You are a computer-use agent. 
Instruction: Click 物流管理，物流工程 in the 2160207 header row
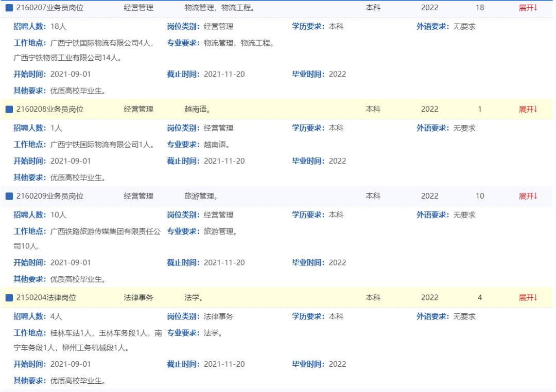click(x=220, y=8)
